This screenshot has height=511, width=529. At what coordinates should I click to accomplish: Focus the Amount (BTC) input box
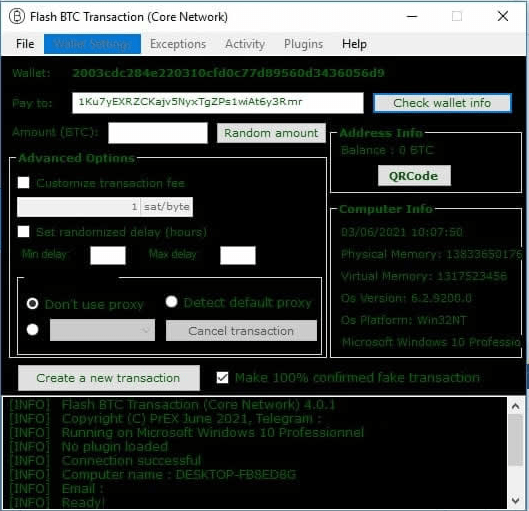pyautogui.click(x=158, y=133)
